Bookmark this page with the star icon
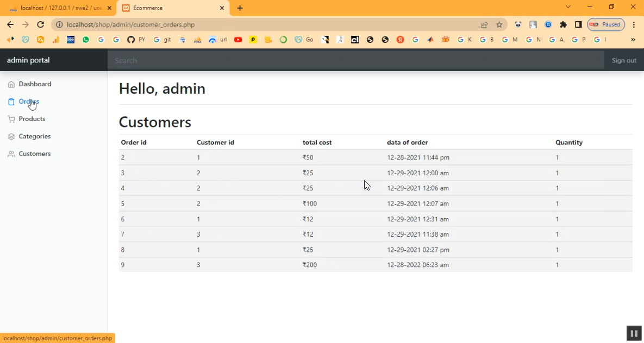The height and width of the screenshot is (343, 644). pyautogui.click(x=499, y=24)
